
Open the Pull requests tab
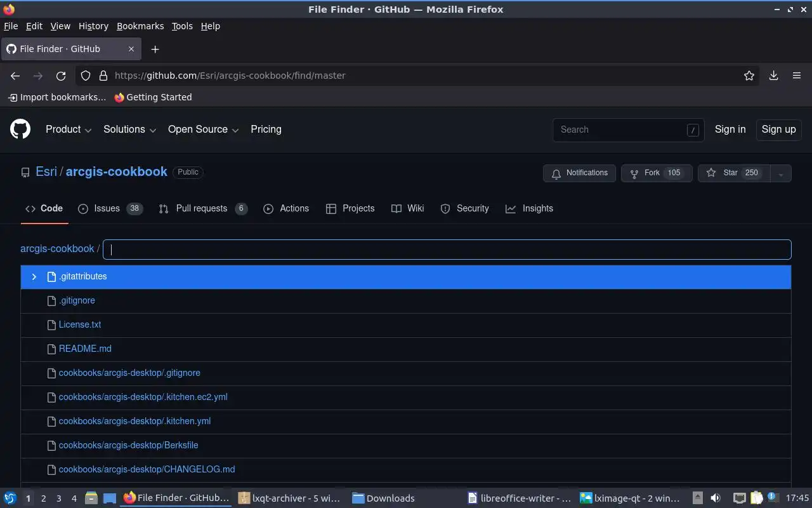[203, 209]
